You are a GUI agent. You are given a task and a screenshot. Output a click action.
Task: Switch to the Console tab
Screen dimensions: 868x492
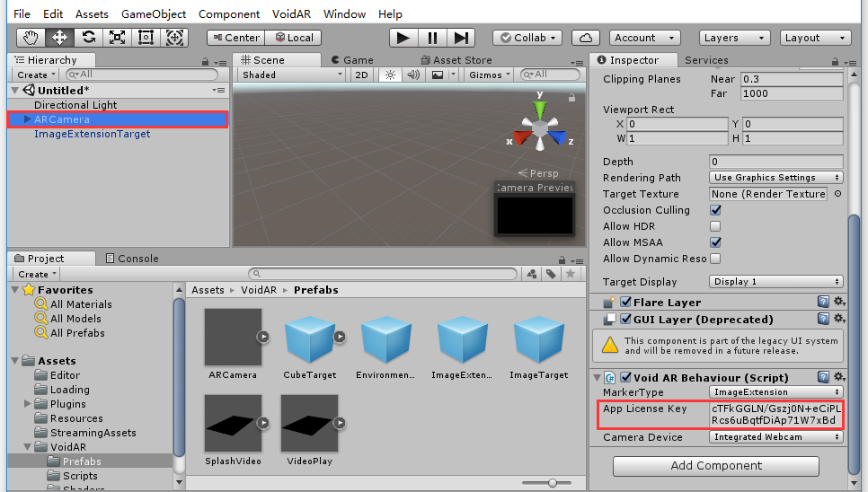pos(130,259)
